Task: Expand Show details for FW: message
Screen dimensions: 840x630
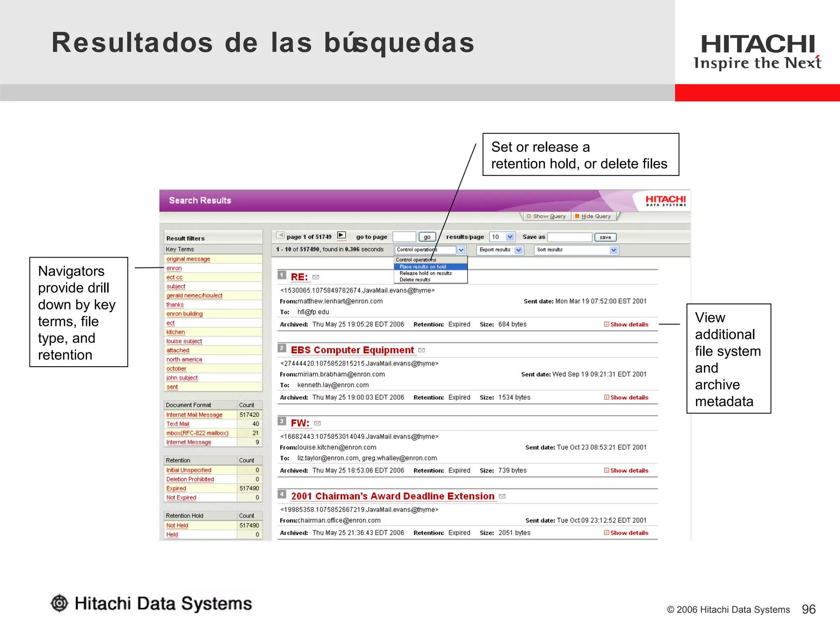Action: [626, 470]
